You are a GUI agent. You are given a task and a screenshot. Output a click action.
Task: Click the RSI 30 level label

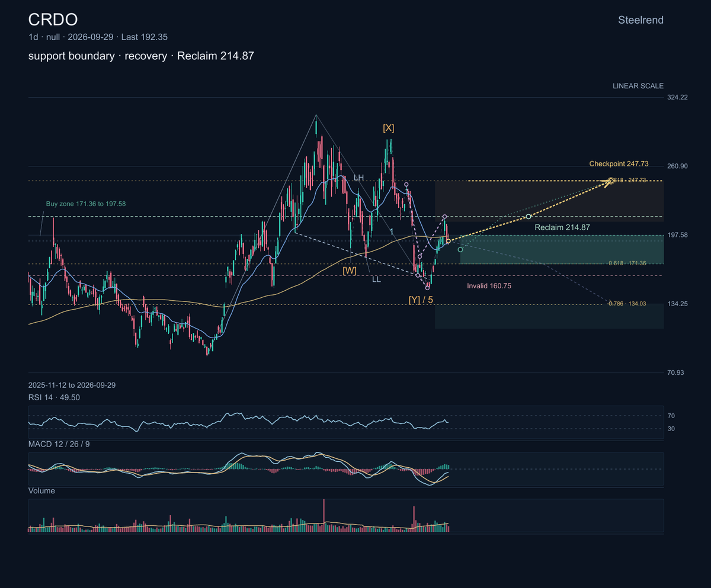[x=671, y=429]
